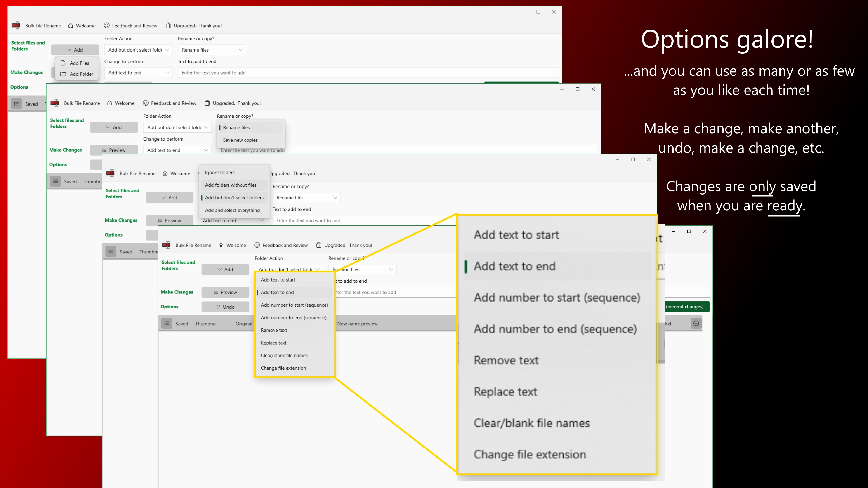The height and width of the screenshot is (488, 868).
Task: Open Rename files dropdown in front window
Action: (x=362, y=270)
